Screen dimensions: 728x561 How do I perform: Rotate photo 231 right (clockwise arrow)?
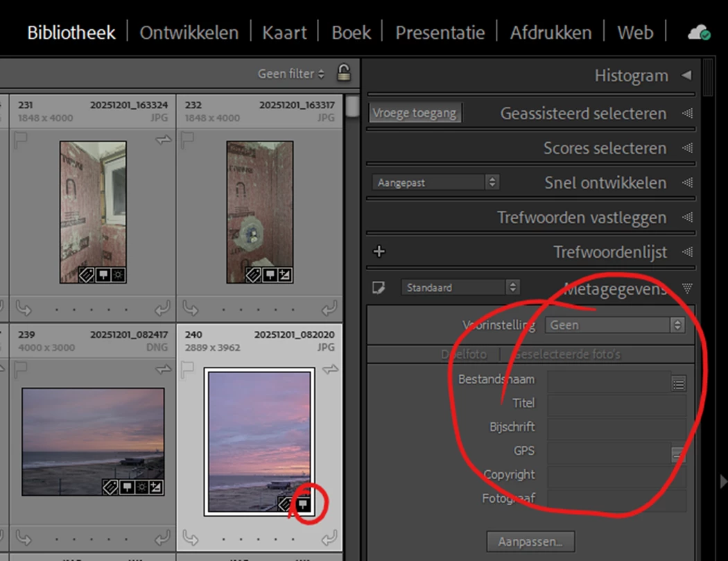[162, 309]
